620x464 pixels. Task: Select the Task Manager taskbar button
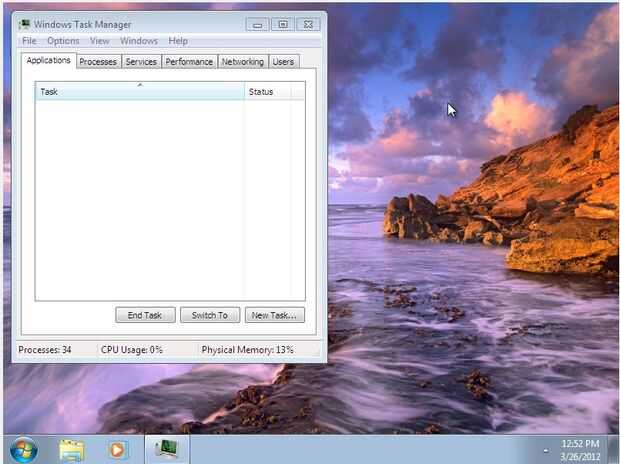click(167, 449)
